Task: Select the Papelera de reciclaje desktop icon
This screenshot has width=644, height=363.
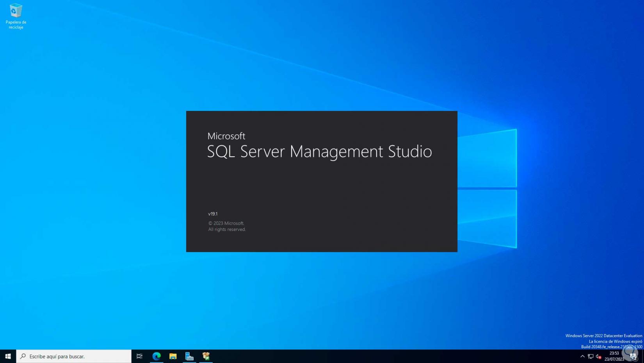Action: [16, 16]
